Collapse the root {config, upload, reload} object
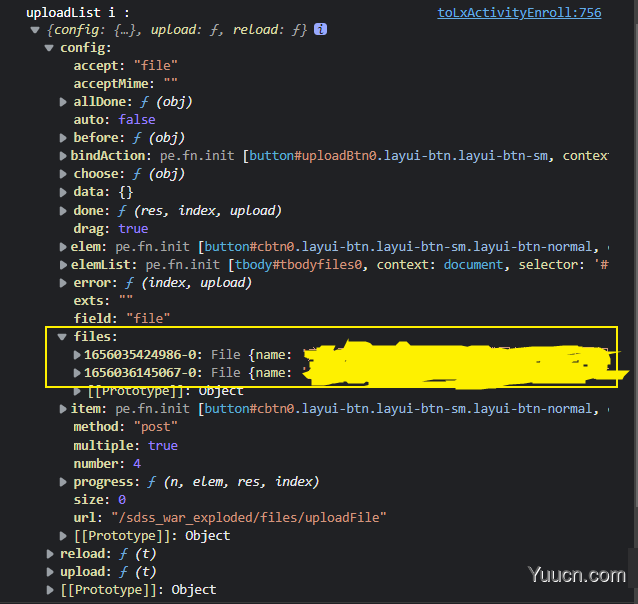Screen dimensions: 638x604 [35, 30]
